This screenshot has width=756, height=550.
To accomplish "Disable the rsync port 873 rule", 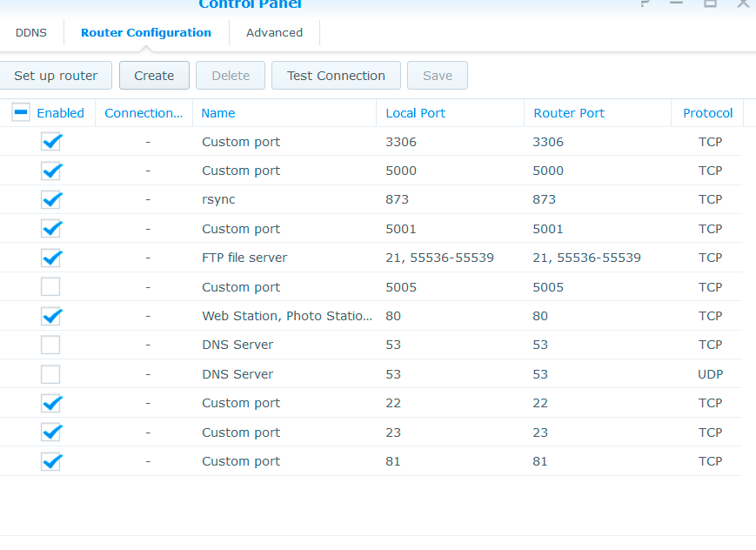I will [x=51, y=199].
